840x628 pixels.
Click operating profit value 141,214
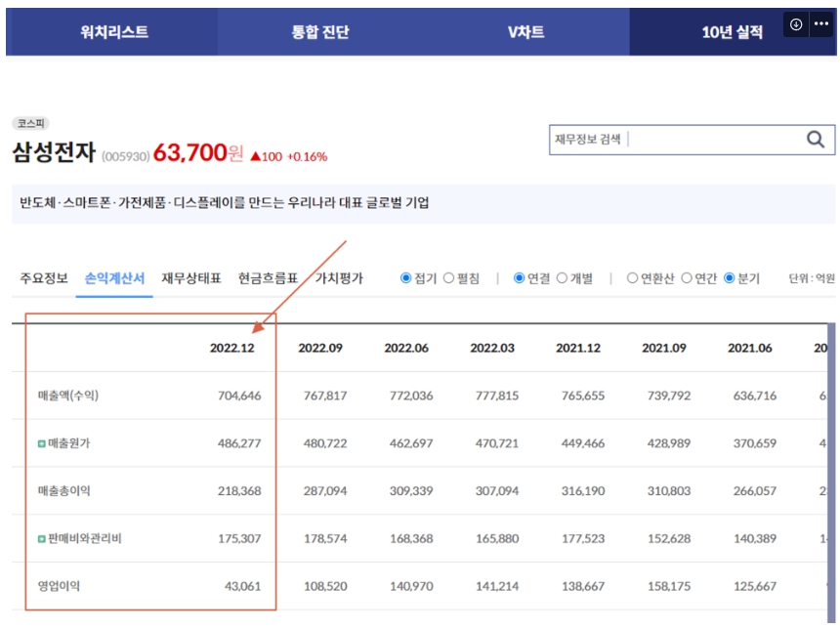(497, 586)
